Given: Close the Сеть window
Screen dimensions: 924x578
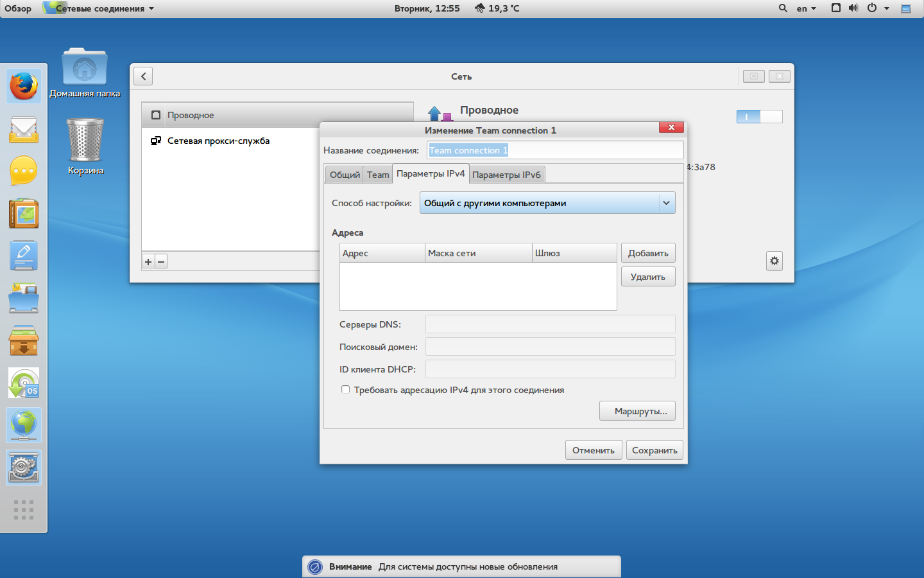Looking at the screenshot, I should click(x=780, y=76).
